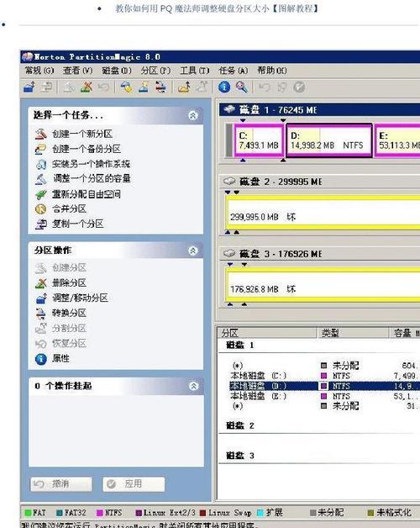The image size is (420, 528).
Task: Click the blue info icon beside 属性
Action: pyautogui.click(x=41, y=359)
